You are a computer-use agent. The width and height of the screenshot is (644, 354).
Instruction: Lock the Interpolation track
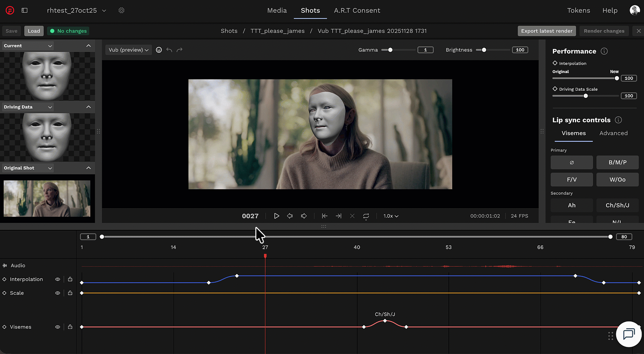click(x=70, y=279)
